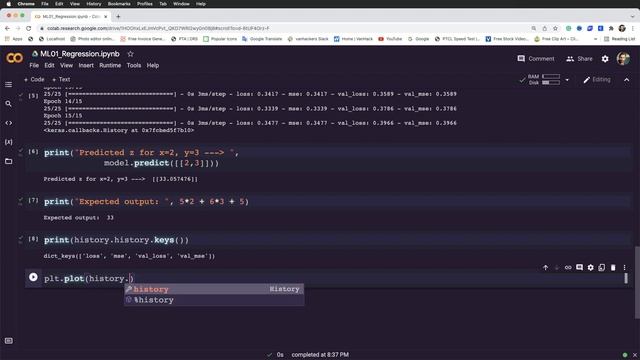The height and width of the screenshot is (360, 640).
Task: Click the browser address bar
Action: [x=286, y=29]
